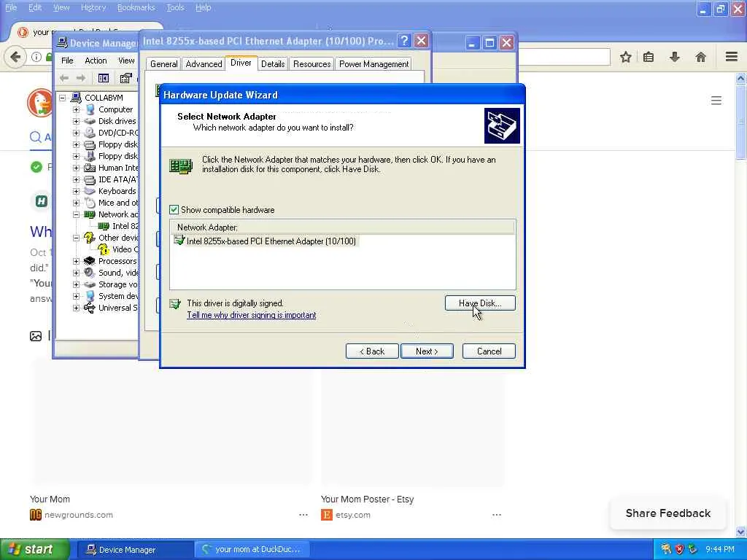
Task: Click the Have Disk button
Action: [480, 303]
